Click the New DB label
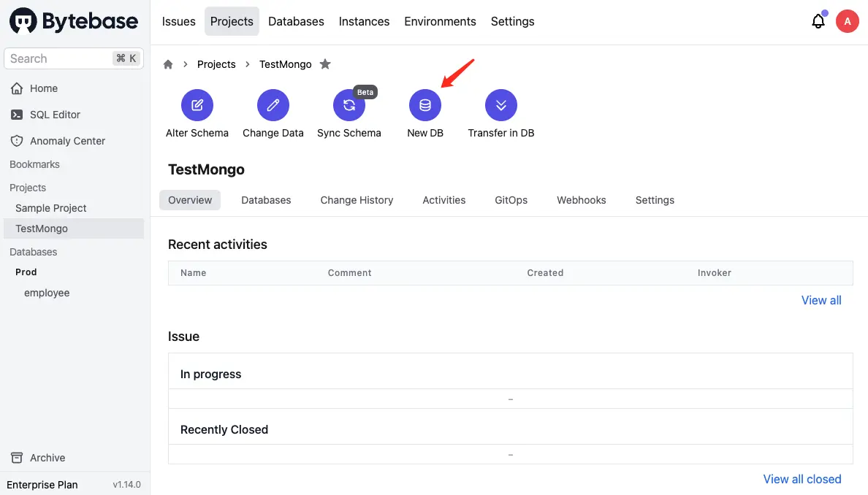Image resolution: width=868 pixels, height=495 pixels. 425,134
